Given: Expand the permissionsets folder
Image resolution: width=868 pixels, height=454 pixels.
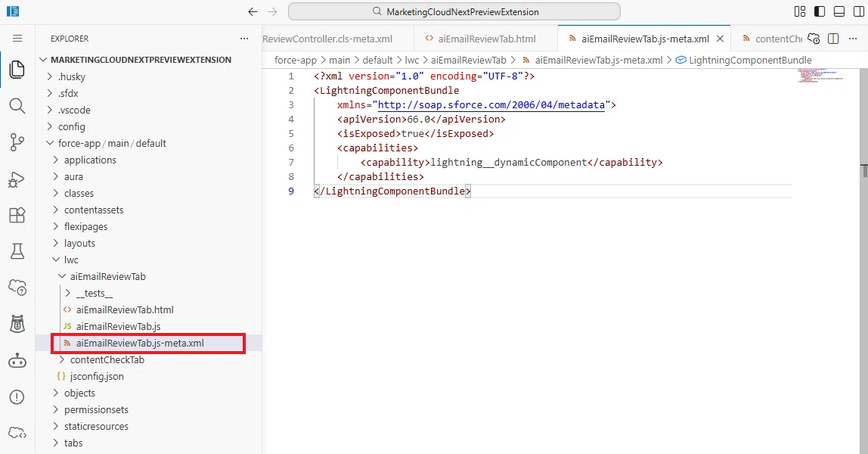Looking at the screenshot, I should pos(148,409).
